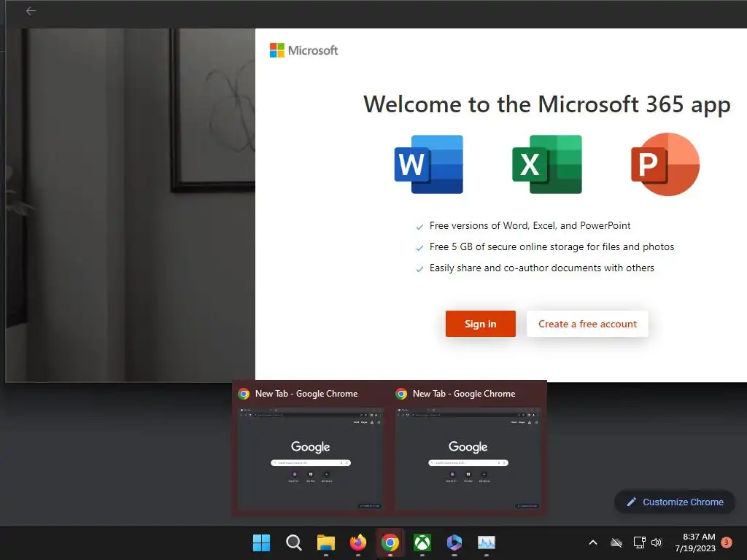Select the first New Tab Chrome preview thumbnail
The height and width of the screenshot is (560, 747).
(x=311, y=459)
